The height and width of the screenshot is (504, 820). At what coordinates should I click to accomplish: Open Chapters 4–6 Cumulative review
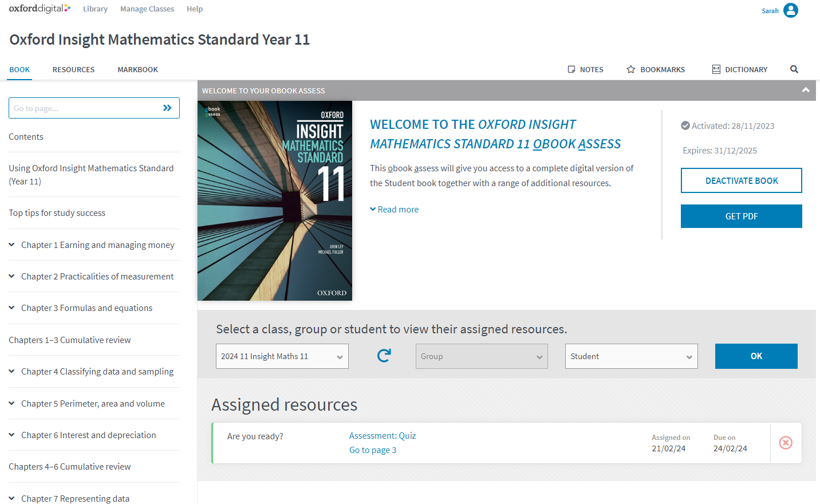[x=70, y=466]
